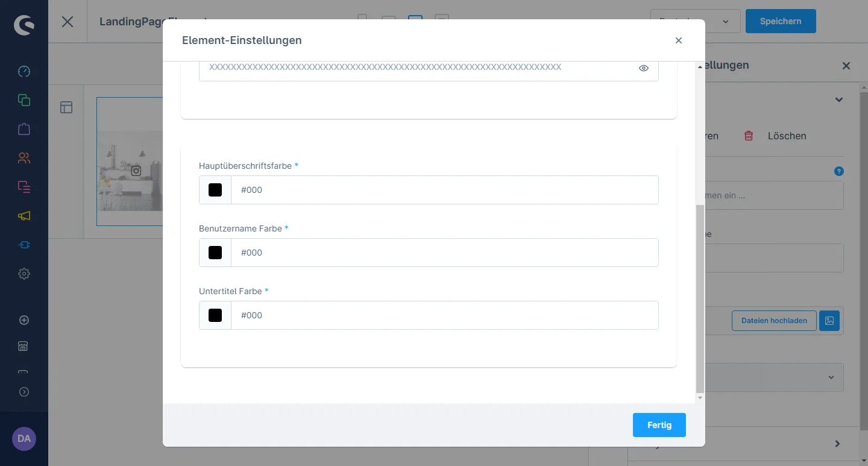Open the Marketing megaphone icon
The width and height of the screenshot is (868, 466).
[24, 216]
